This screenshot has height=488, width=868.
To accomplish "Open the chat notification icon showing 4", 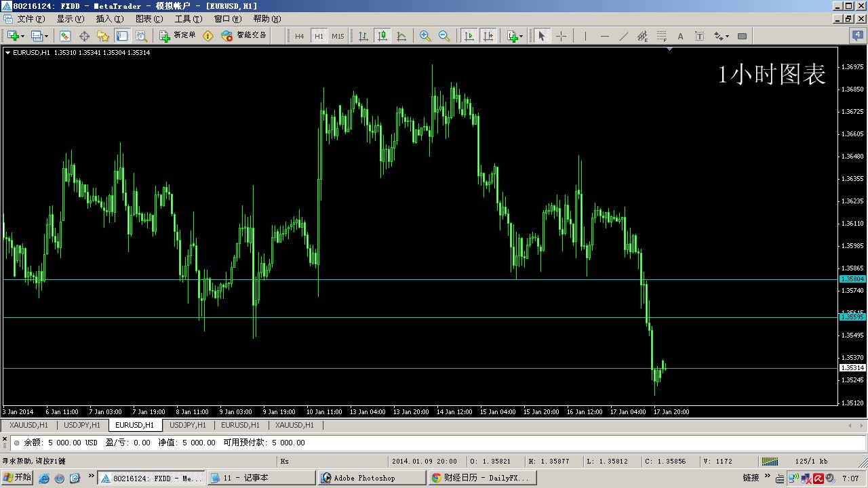I will [858, 35].
